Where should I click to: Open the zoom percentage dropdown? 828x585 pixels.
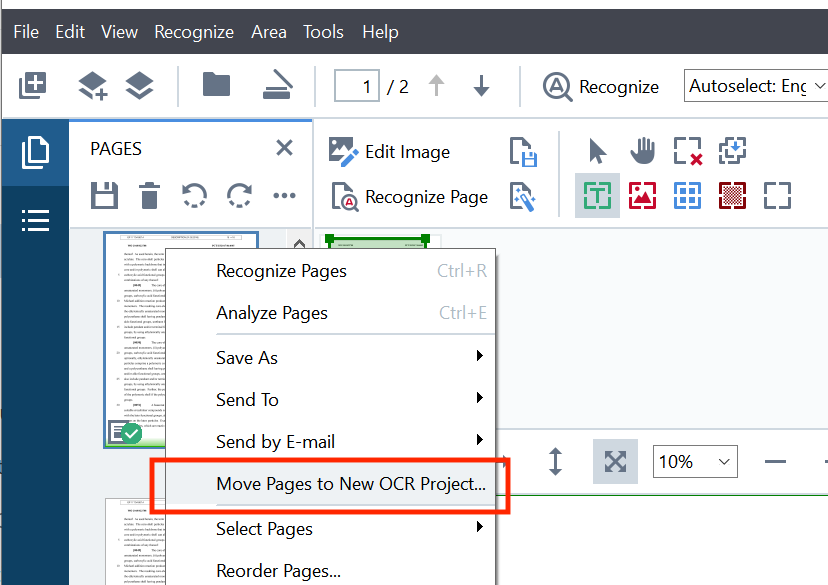695,461
